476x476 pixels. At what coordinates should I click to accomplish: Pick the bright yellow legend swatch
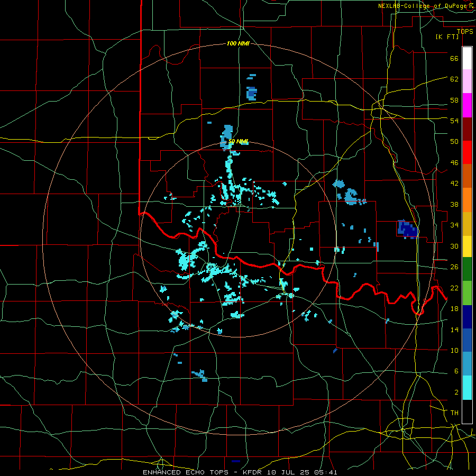click(467, 246)
